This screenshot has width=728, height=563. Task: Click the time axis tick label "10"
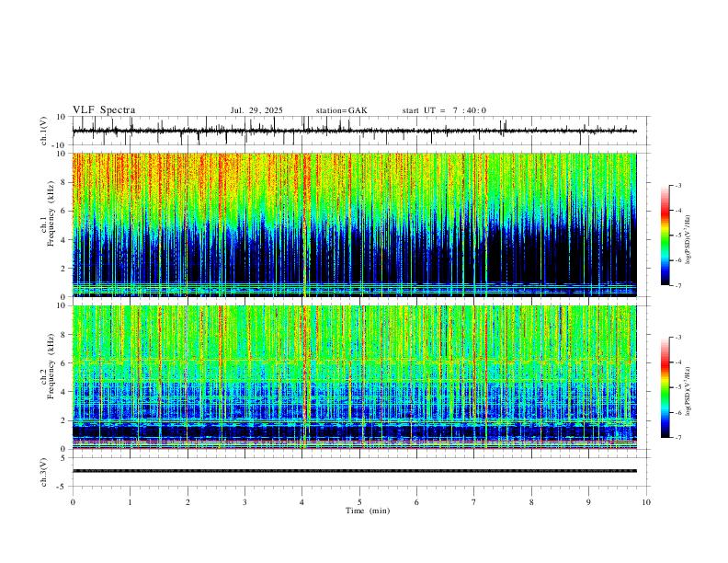coord(646,502)
